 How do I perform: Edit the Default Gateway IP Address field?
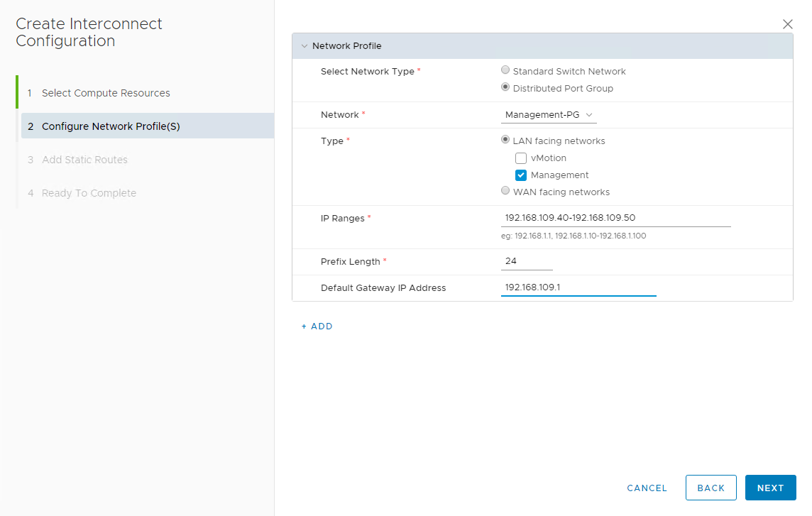[578, 287]
